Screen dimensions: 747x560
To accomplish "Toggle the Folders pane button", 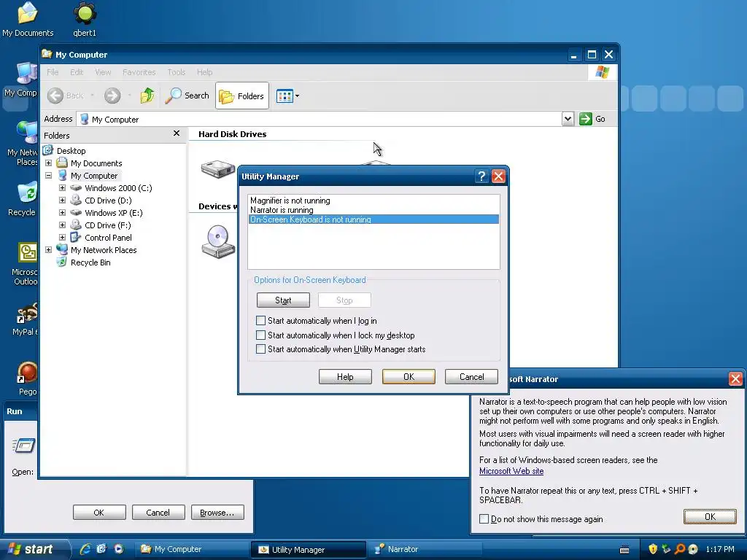I will 242,96.
